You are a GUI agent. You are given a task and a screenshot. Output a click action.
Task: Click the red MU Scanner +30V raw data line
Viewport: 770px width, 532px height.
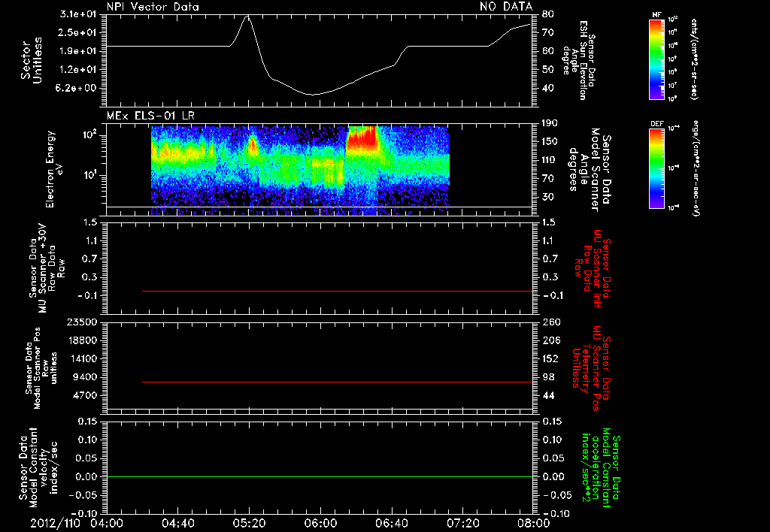pos(338,291)
